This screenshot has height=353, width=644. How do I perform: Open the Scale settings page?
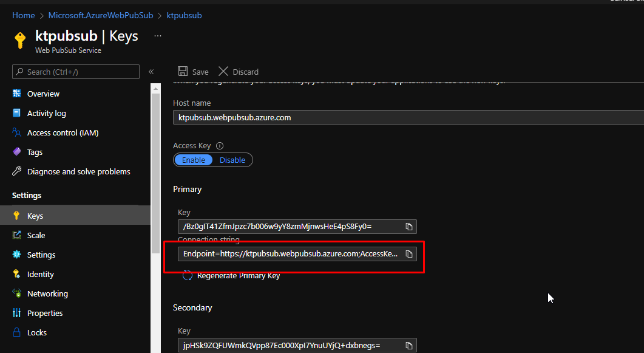36,236
